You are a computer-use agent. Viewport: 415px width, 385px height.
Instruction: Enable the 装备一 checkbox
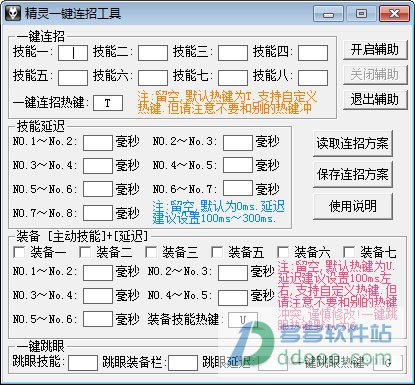19,252
